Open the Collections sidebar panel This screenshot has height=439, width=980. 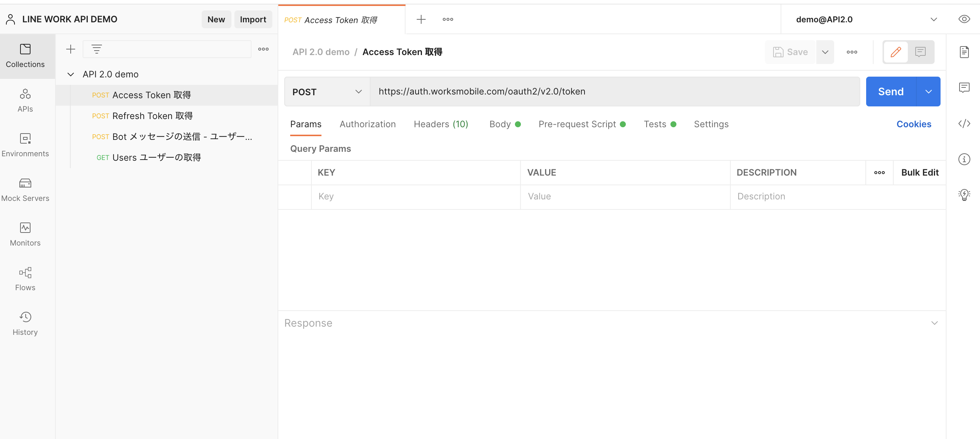click(25, 55)
